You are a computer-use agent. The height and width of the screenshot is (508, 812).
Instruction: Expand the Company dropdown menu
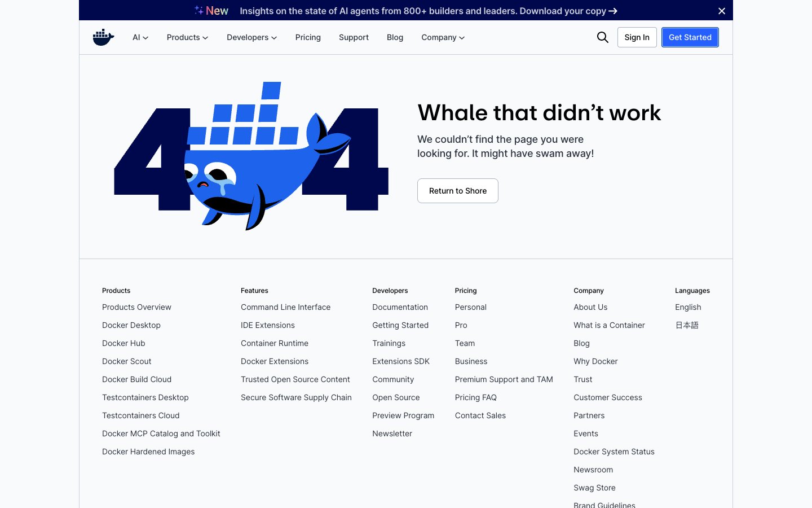tap(443, 37)
